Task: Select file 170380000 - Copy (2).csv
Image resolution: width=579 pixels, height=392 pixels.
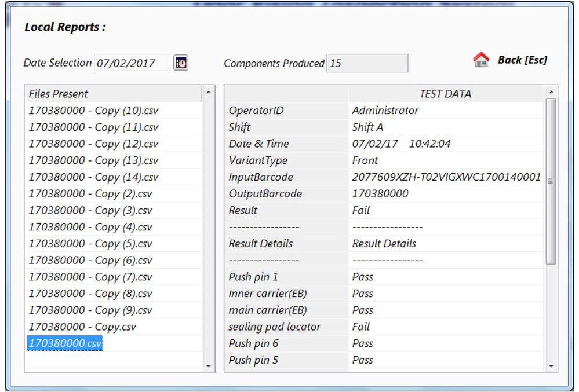Action: 114,193
